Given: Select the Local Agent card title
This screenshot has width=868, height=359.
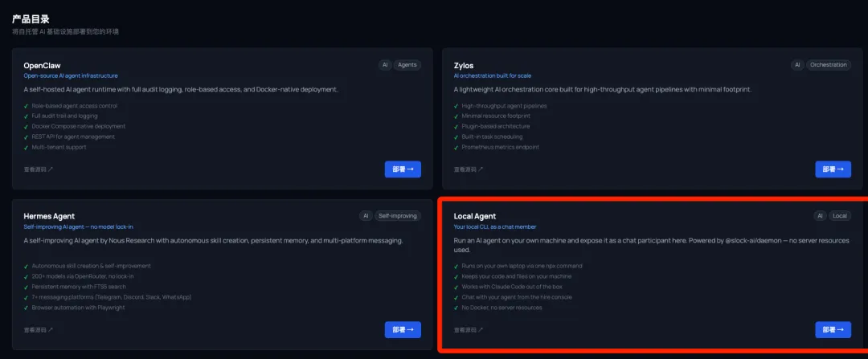Looking at the screenshot, I should click(475, 216).
